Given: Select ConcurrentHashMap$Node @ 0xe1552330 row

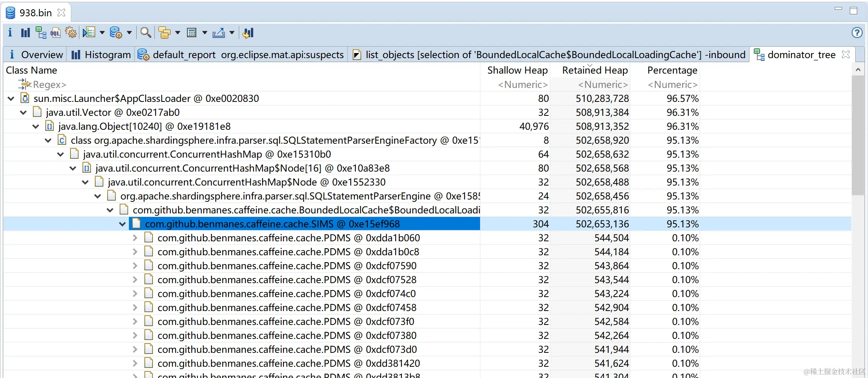Looking at the screenshot, I should pyautogui.click(x=427, y=182).
